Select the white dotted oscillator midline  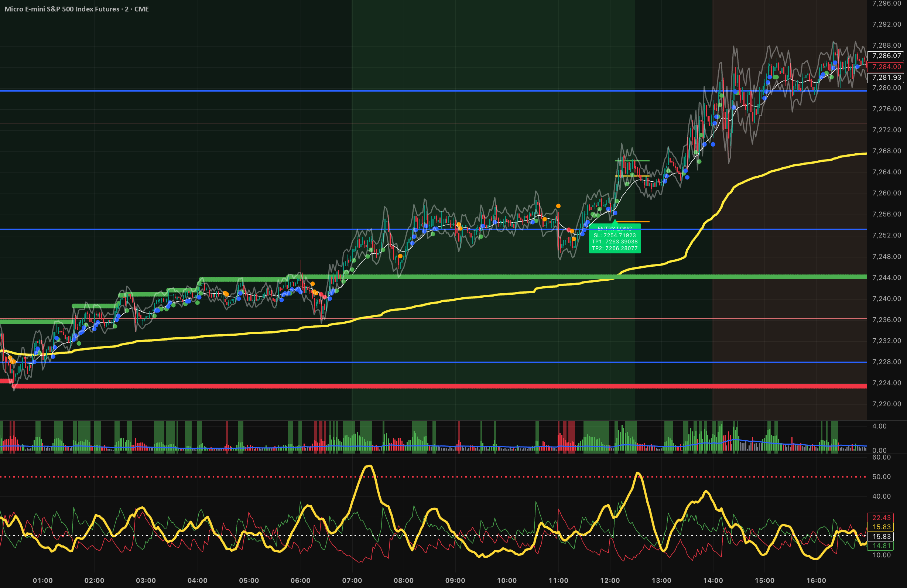coord(433,536)
